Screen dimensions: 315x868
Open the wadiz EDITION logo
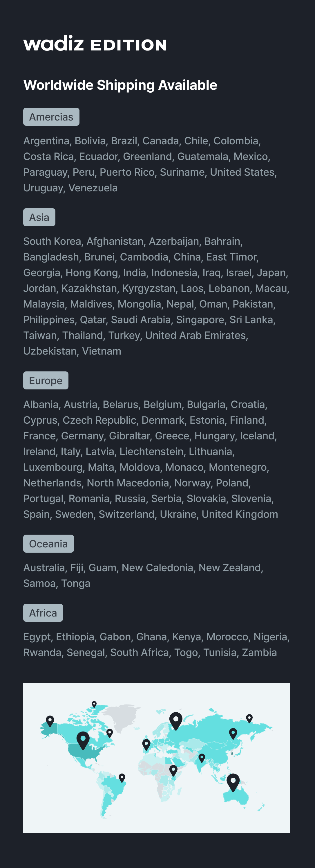pos(95,44)
